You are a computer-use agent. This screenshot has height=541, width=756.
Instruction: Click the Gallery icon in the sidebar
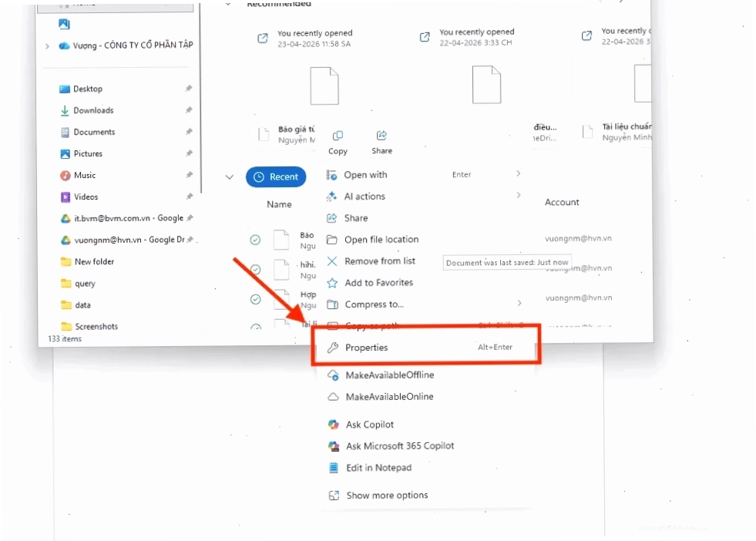pyautogui.click(x=64, y=24)
